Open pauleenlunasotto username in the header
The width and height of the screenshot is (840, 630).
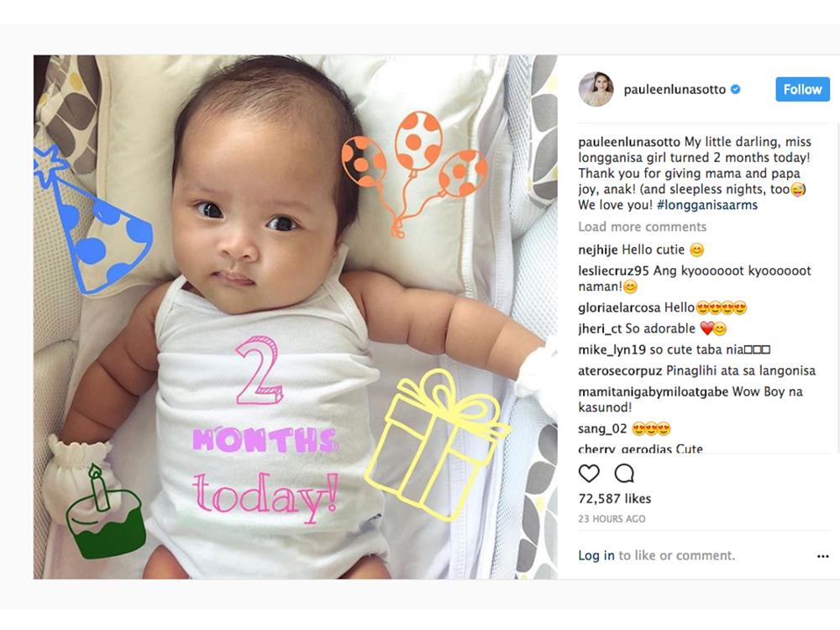[675, 90]
